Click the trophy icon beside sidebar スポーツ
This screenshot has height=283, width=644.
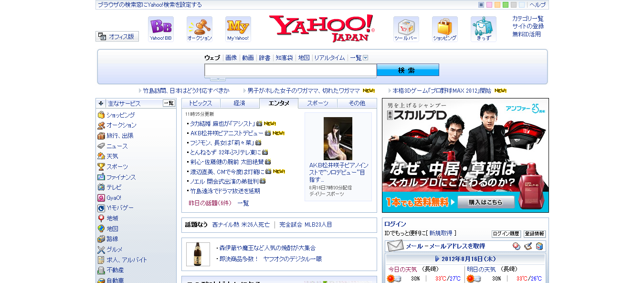(x=101, y=167)
